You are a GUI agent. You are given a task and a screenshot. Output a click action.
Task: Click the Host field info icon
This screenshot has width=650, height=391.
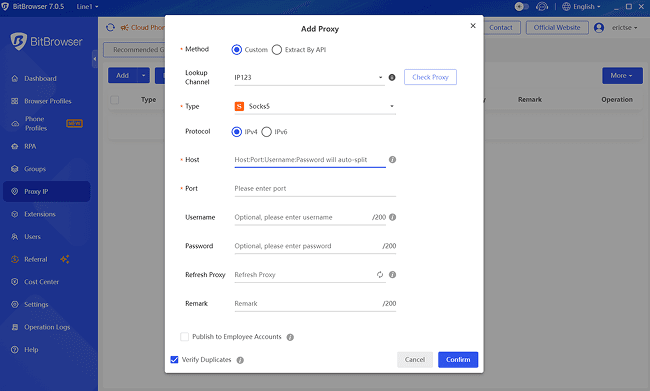pos(393,160)
